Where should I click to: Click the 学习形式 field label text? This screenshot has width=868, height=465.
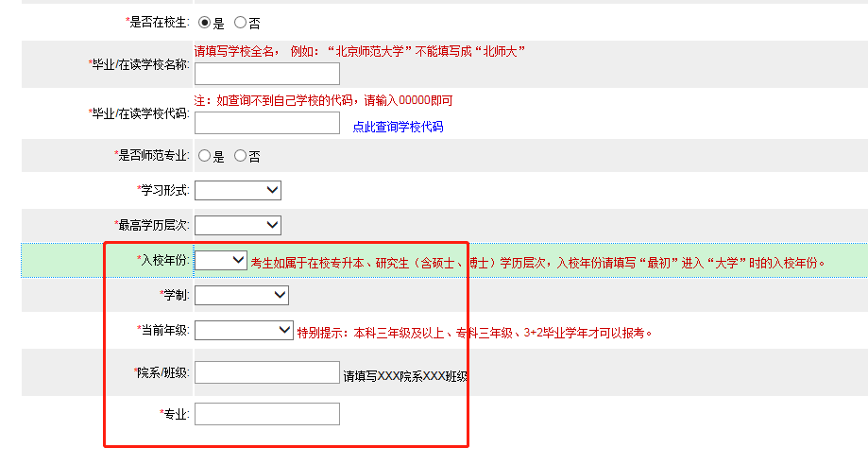point(165,190)
